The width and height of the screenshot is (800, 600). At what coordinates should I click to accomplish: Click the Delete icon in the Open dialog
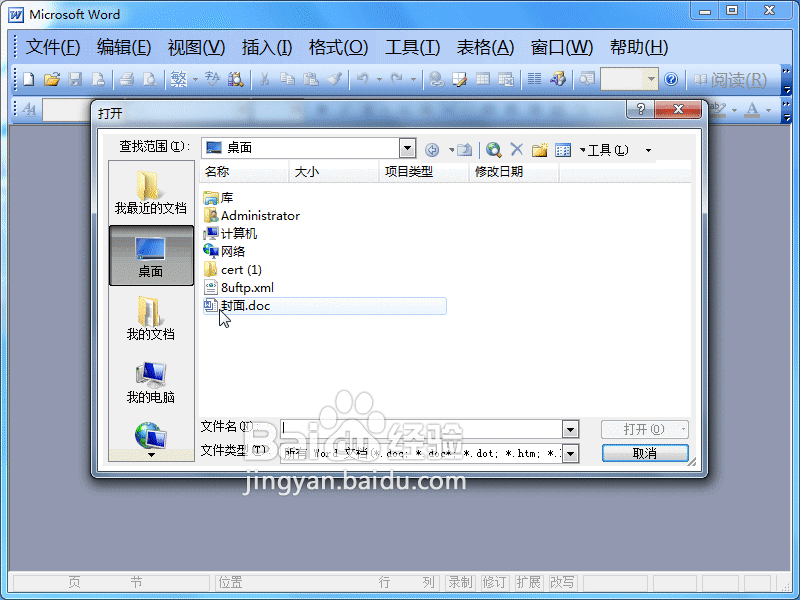pos(516,148)
